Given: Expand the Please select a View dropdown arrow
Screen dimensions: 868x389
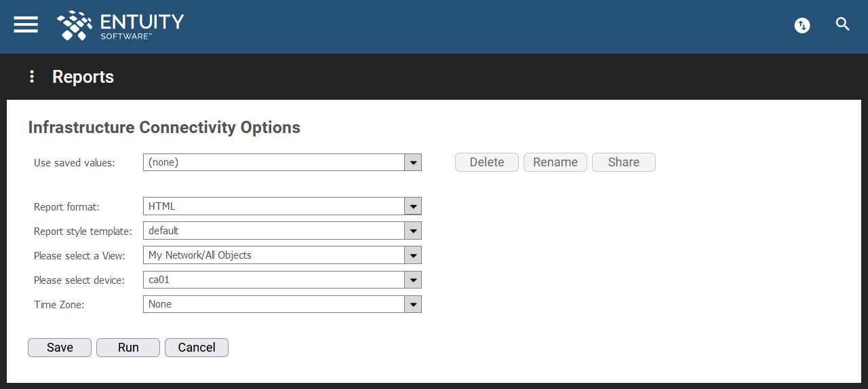Looking at the screenshot, I should (413, 255).
